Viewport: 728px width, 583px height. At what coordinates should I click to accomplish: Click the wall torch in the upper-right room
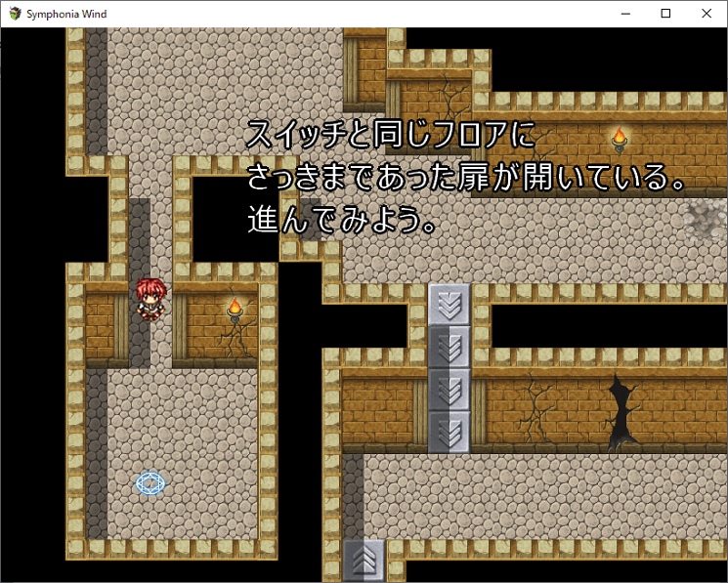tap(620, 139)
